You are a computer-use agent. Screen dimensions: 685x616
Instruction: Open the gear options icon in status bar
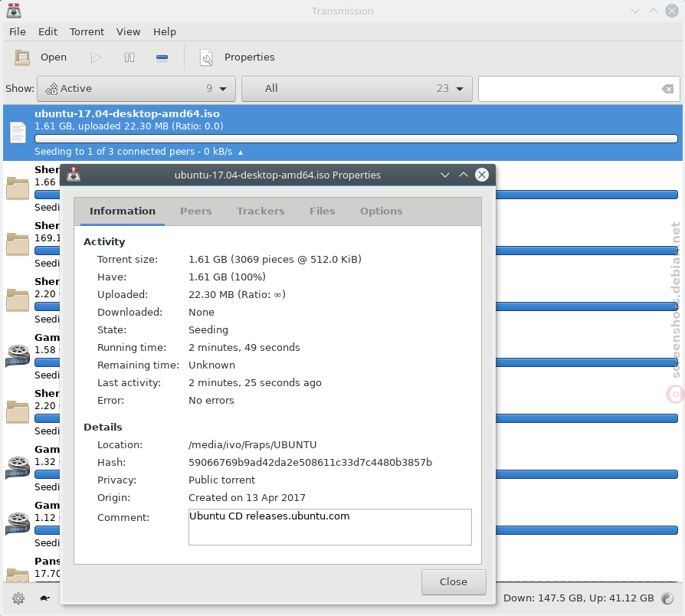point(18,598)
